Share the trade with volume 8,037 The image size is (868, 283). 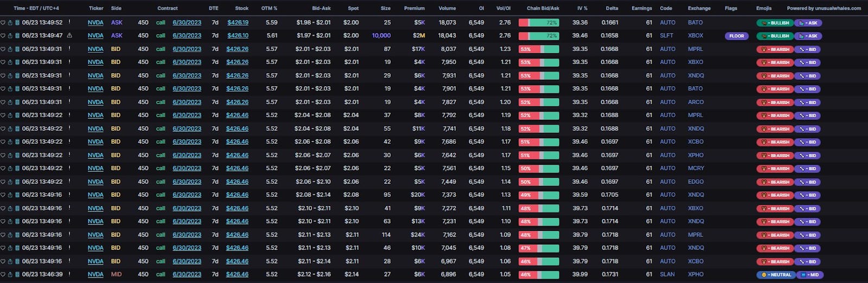tap(10, 49)
